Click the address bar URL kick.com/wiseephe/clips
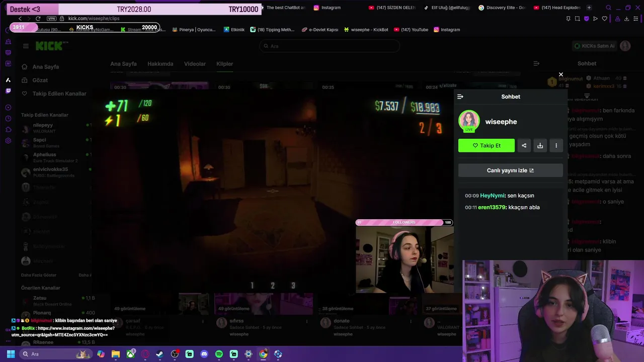Image resolution: width=644 pixels, height=362 pixels. 94,19
